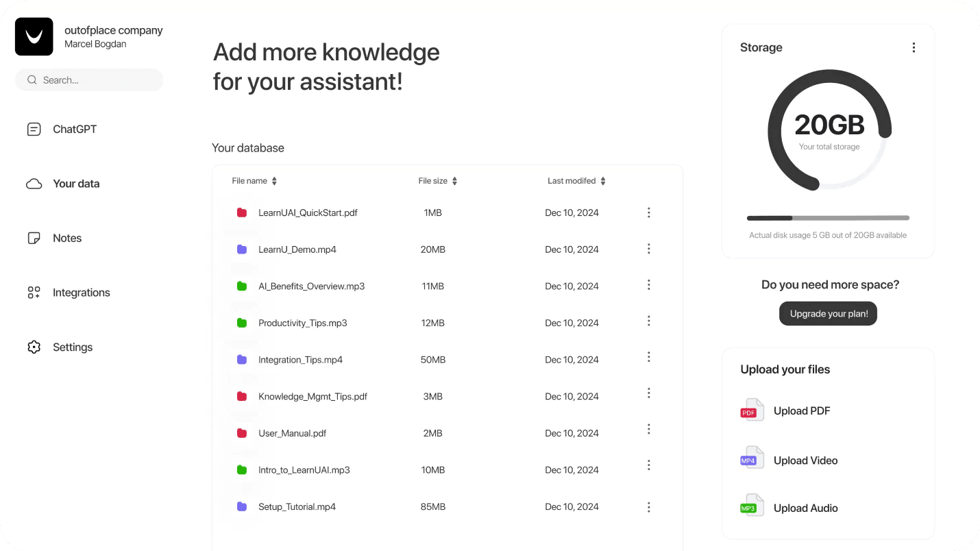Open options menu for Setup_Tutorial.mp4
Viewport: 980px width, 551px height.
click(648, 507)
